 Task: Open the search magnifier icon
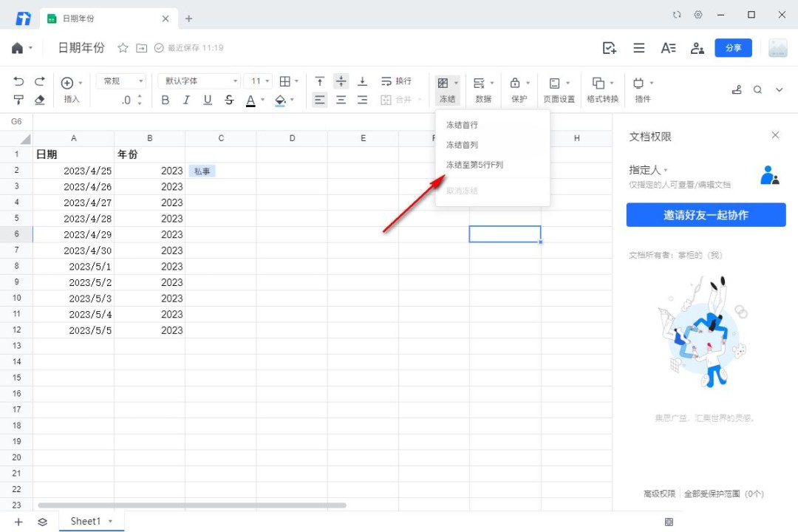(x=757, y=89)
